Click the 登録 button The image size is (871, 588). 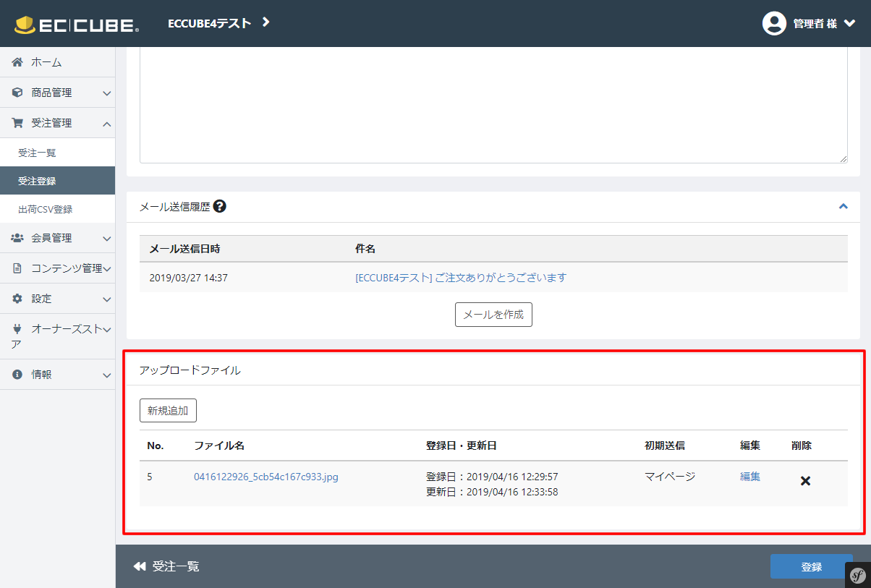click(812, 566)
